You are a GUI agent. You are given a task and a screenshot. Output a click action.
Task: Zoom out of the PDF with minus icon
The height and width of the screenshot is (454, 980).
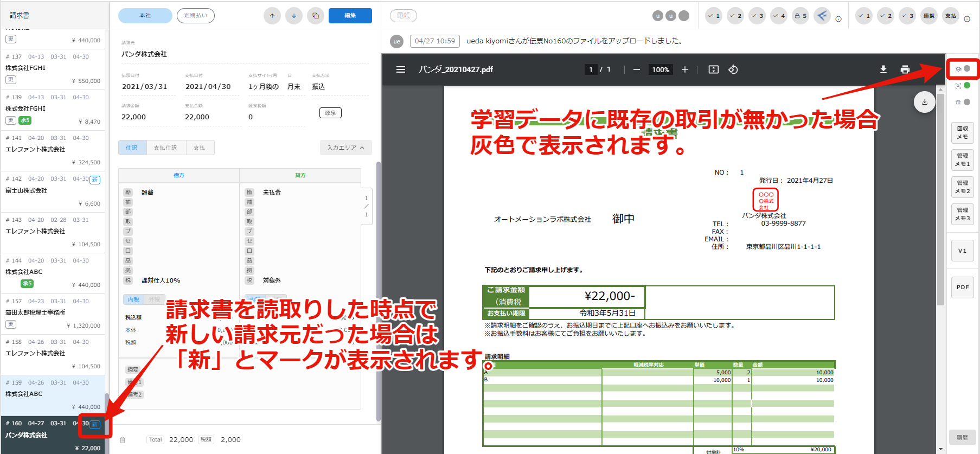tap(637, 69)
